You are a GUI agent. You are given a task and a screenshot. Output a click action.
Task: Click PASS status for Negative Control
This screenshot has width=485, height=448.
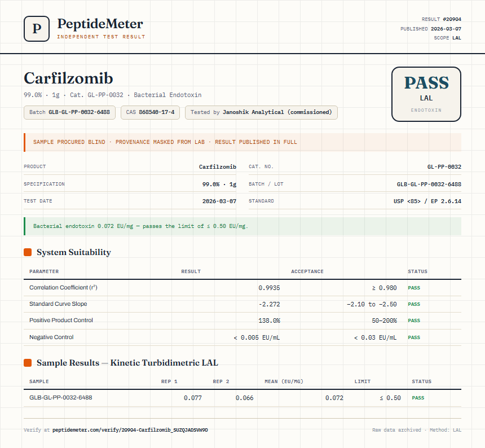coord(414,337)
